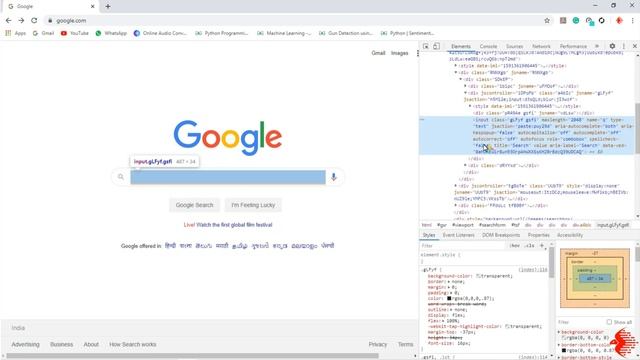This screenshot has width=640, height=360.
Task: Bookmark this page with the star icon
Action: [547, 20]
